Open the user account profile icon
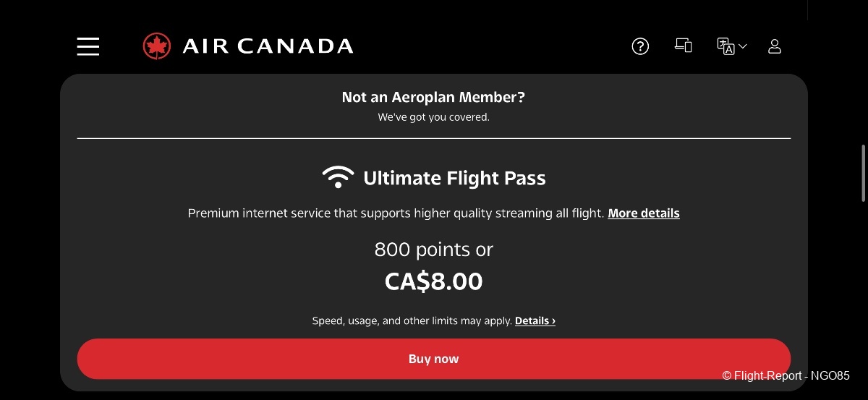Screen dimensions: 868x400 click(x=774, y=46)
